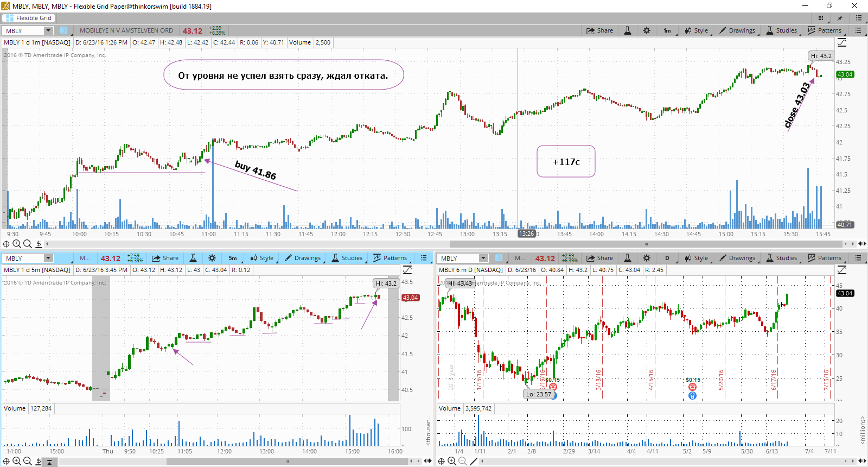Open Share menu in 5m chart
Image resolution: width=868 pixels, height=467 pixels.
point(165,258)
